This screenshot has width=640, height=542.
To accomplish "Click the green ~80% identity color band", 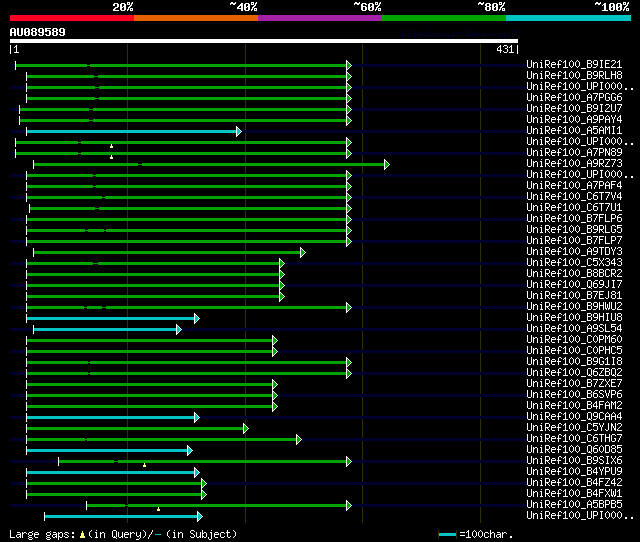I will [x=444, y=18].
